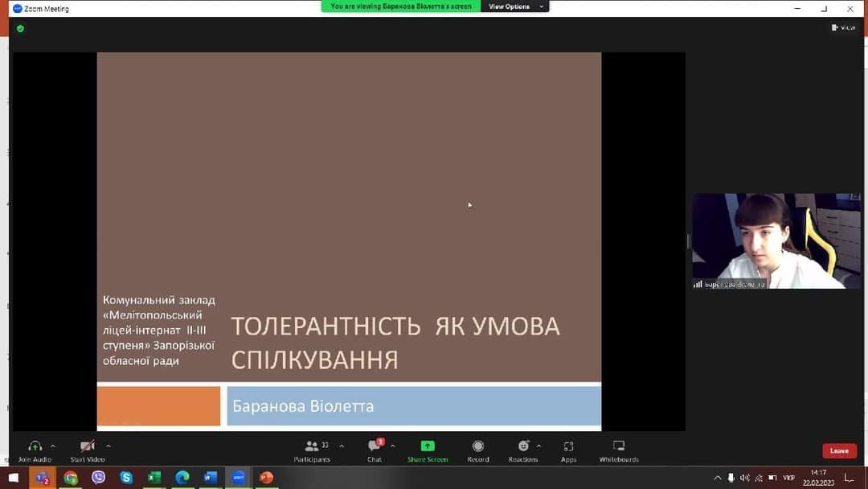This screenshot has width=868, height=489.
Task: Click the red Leave button
Action: click(x=839, y=450)
